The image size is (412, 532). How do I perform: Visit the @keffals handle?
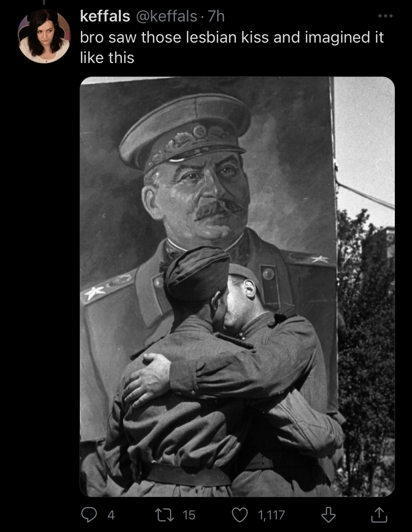click(166, 16)
